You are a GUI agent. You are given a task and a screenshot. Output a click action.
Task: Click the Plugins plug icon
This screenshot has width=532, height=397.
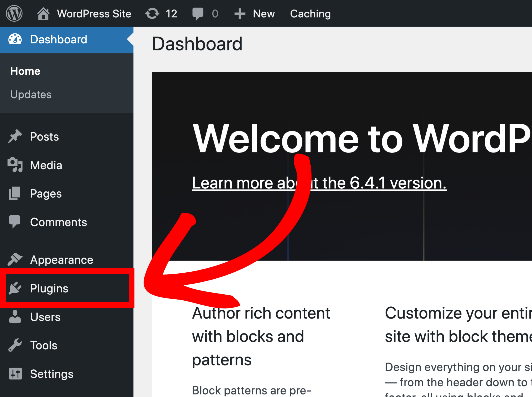[15, 288]
